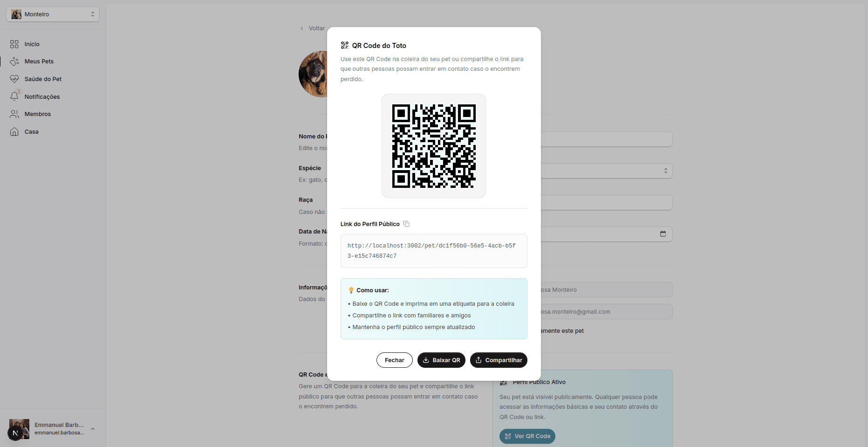Click the Membros people icon
This screenshot has width=868, height=447.
[14, 114]
